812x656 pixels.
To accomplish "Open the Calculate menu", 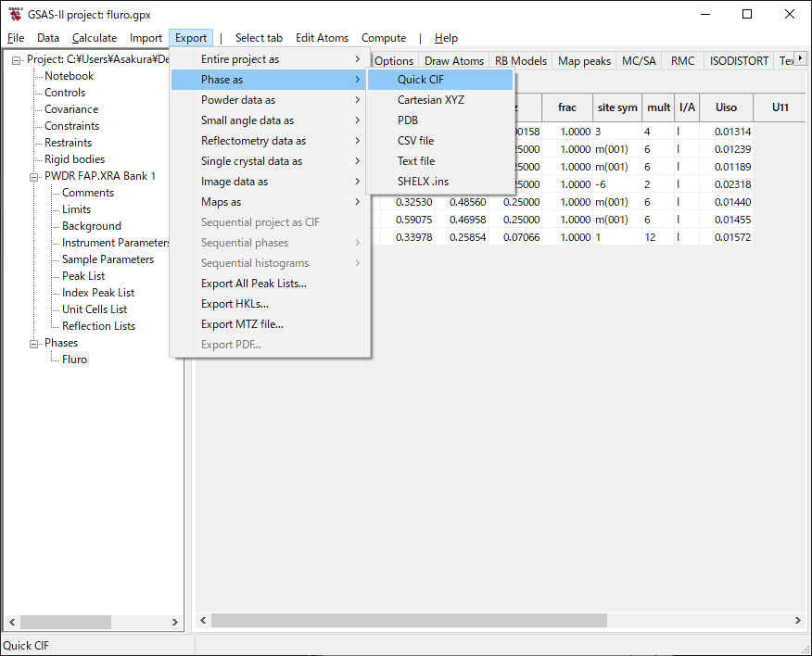I will point(95,38).
